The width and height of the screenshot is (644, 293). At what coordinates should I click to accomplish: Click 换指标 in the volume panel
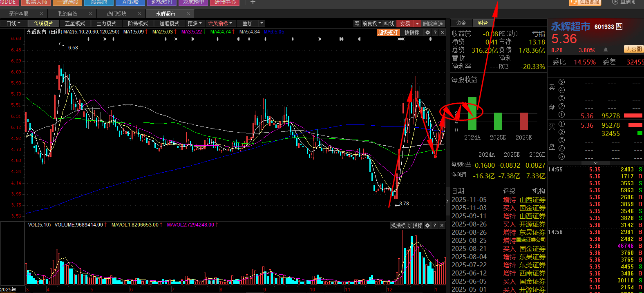pyautogui.click(x=398, y=225)
